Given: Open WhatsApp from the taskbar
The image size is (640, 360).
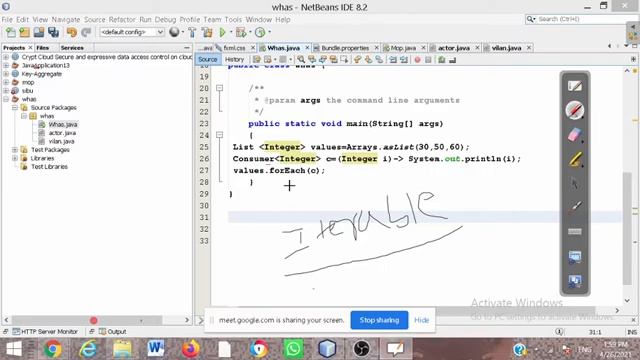Looking at the screenshot, I should [x=293, y=349].
